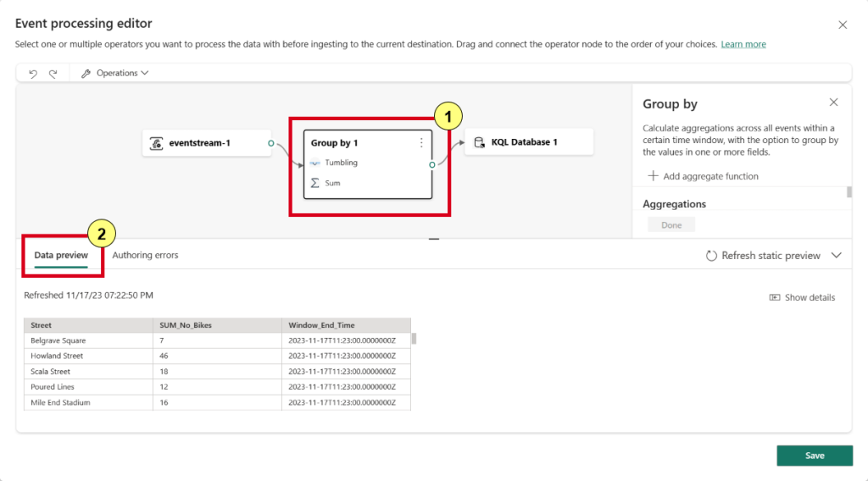Image resolution: width=868 pixels, height=481 pixels.
Task: Click the refresh circular arrow icon
Action: 711,256
